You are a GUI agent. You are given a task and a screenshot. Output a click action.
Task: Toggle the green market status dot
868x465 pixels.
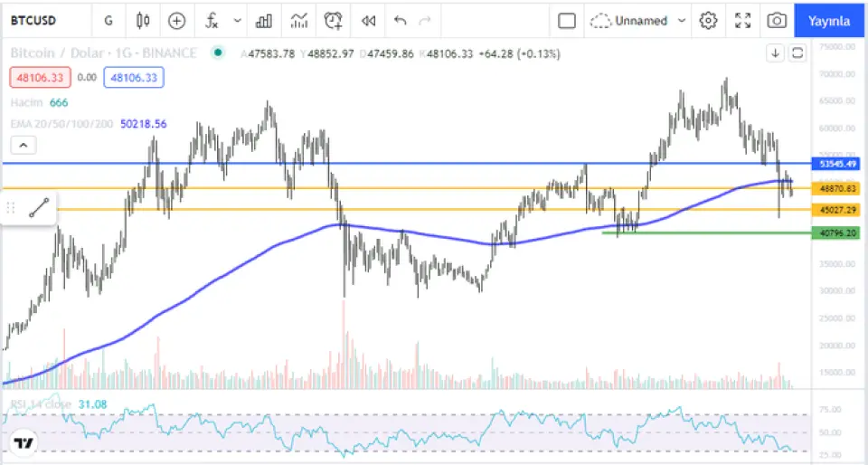click(216, 53)
